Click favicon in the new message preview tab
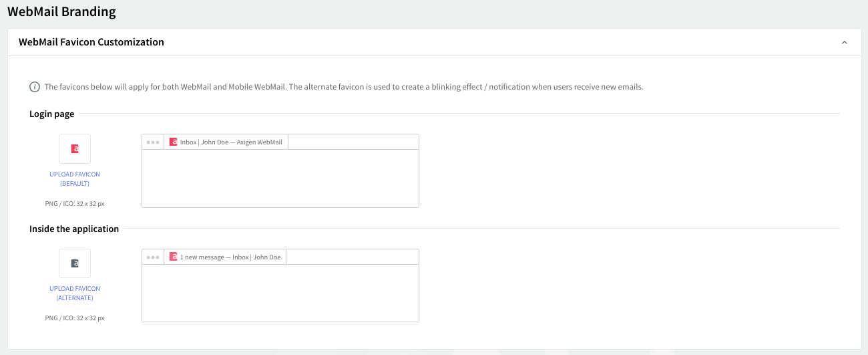Viewport: 868px width, 355px height. coord(174,257)
